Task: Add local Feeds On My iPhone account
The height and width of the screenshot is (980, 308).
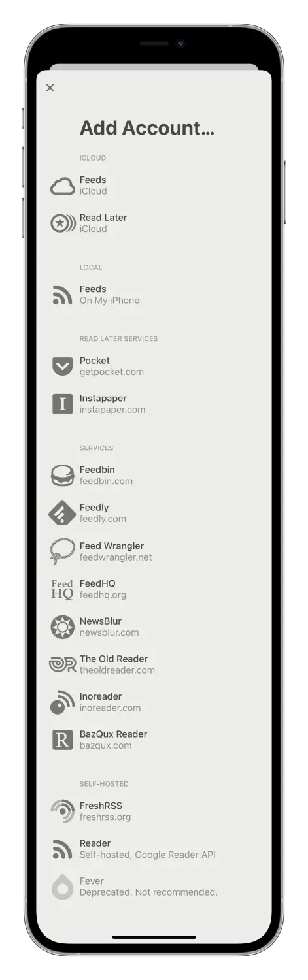Action: 154,295
